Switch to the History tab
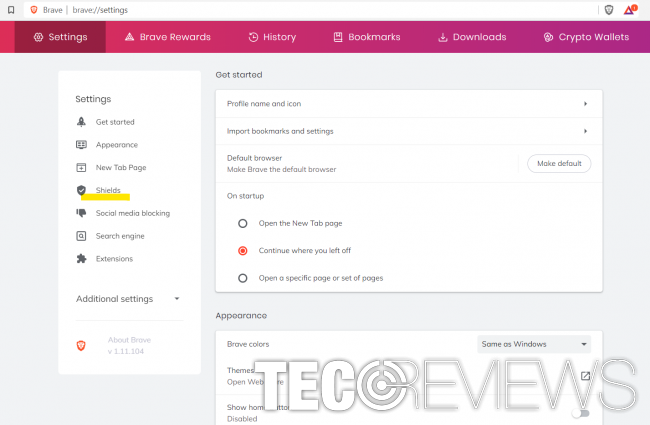 coord(272,37)
